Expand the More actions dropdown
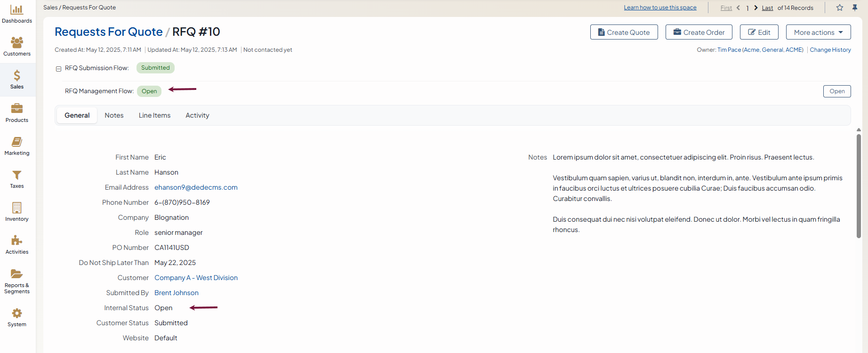Image resolution: width=868 pixels, height=353 pixels. (818, 32)
